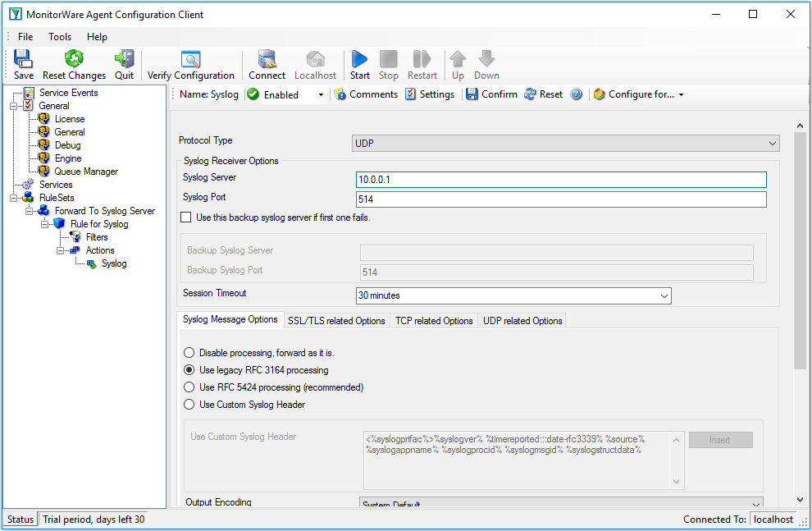The height and width of the screenshot is (531, 812).
Task: Click the Syslog Server input field
Action: (x=561, y=180)
